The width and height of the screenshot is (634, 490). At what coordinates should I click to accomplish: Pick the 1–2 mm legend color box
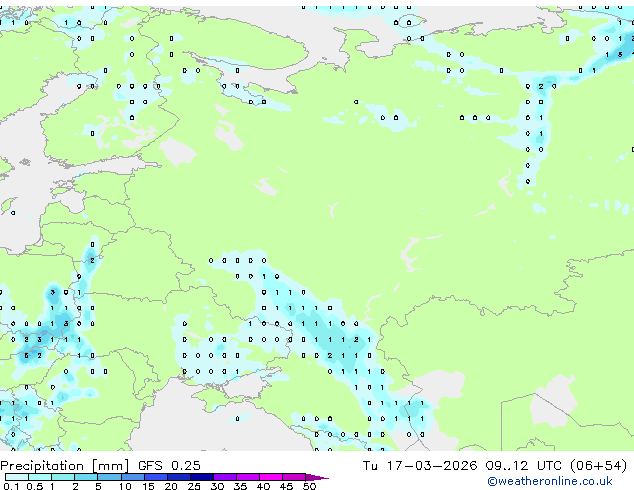[63, 477]
